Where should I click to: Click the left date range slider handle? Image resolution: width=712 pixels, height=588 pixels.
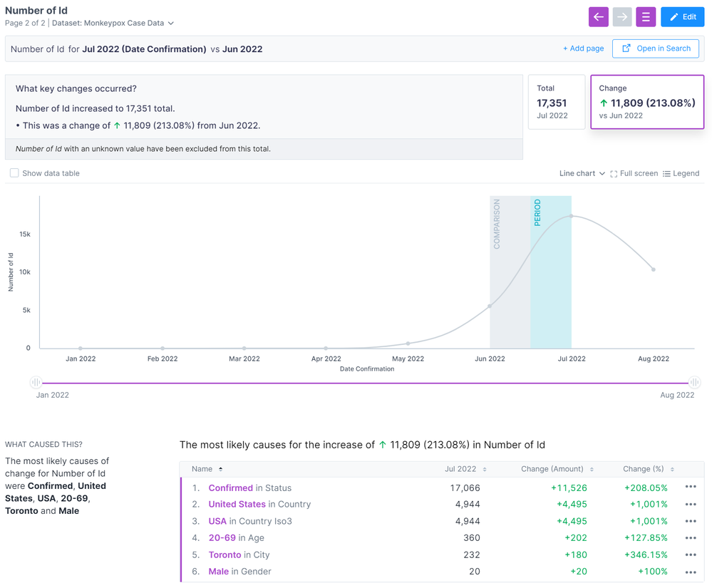(x=36, y=383)
